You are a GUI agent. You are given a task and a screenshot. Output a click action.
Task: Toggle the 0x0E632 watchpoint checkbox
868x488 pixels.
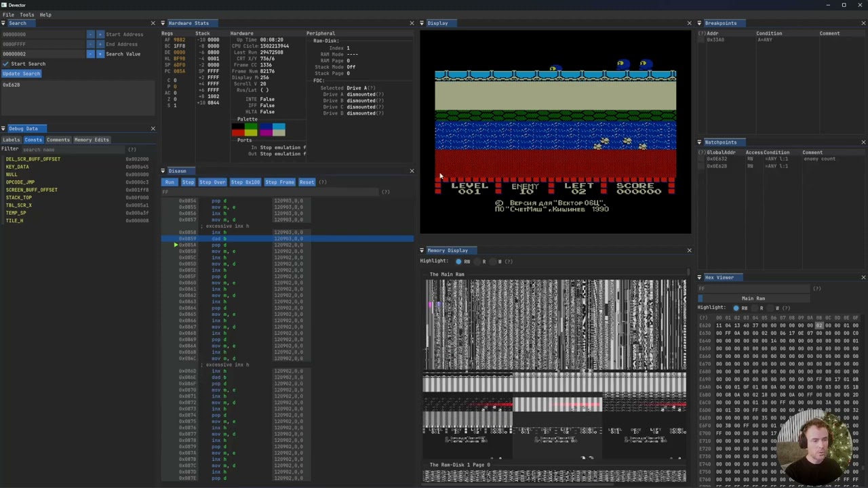coord(702,159)
